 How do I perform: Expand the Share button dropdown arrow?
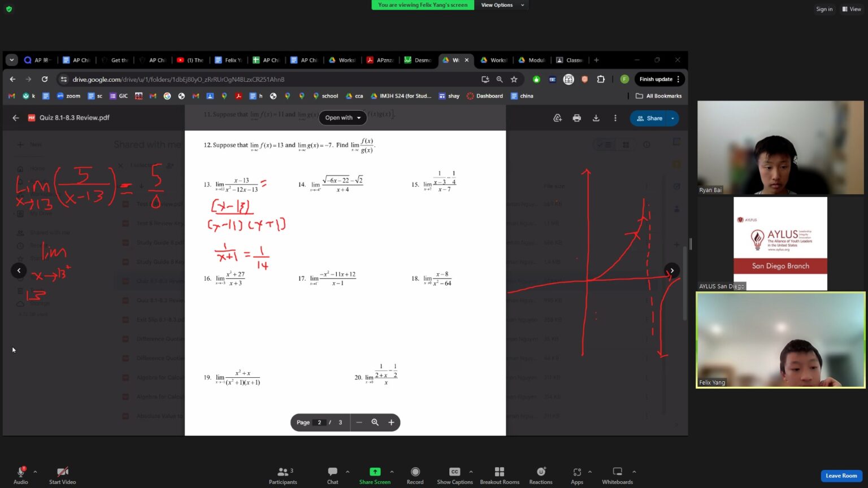(672, 118)
